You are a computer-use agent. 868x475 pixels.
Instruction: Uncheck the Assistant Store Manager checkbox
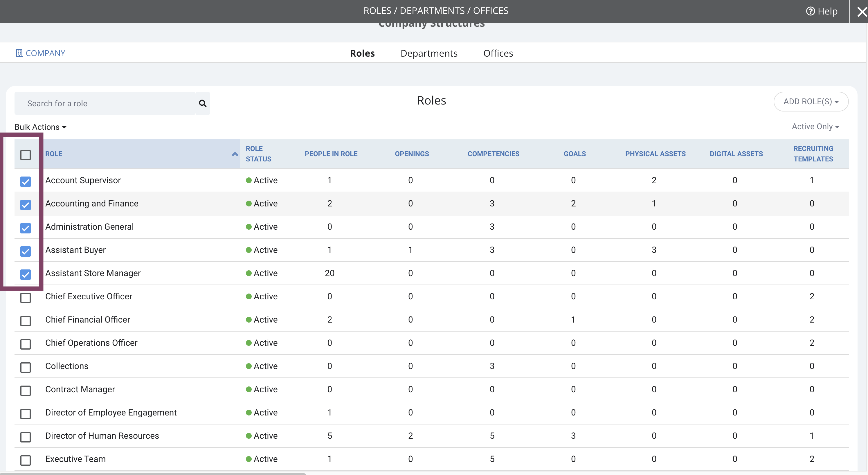coord(26,274)
